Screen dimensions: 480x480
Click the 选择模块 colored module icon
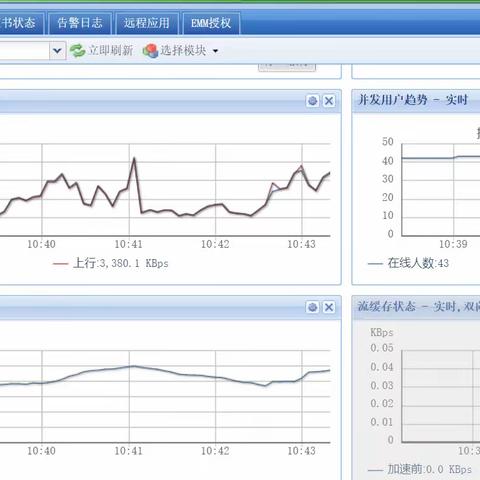(x=150, y=51)
